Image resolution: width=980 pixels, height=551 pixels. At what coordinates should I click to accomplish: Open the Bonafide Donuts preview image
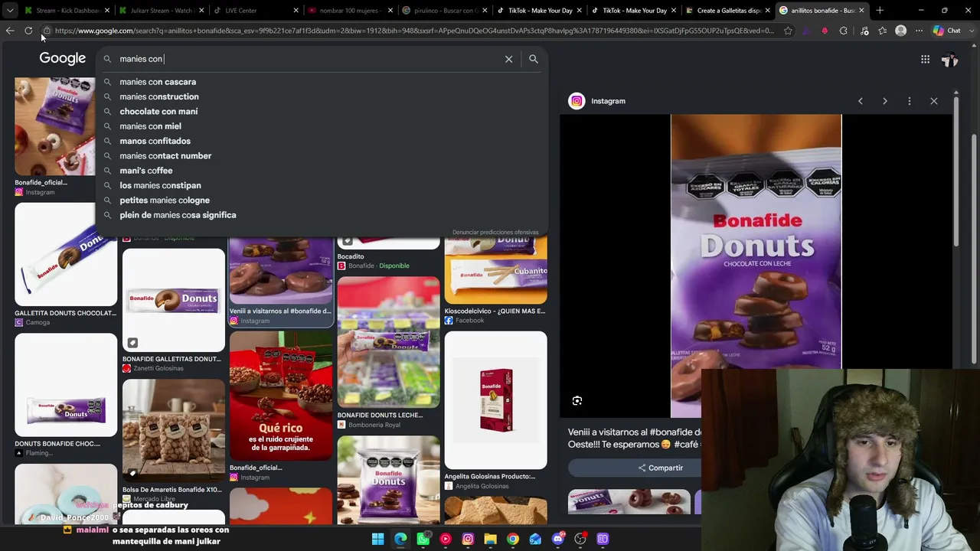[x=756, y=266]
